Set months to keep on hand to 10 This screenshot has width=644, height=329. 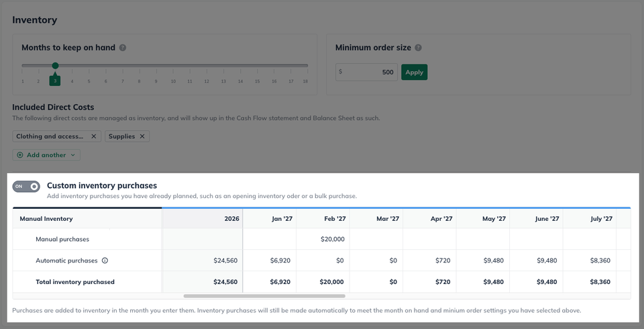173,81
